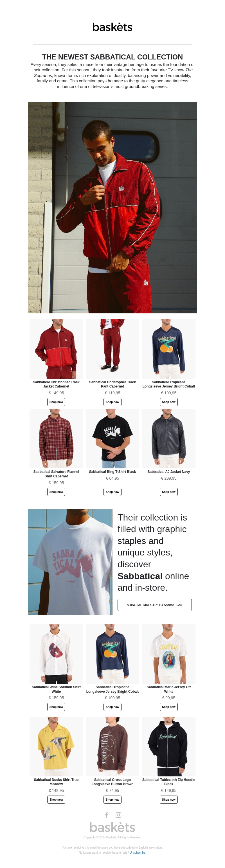Image resolution: width=225 pixels, height=868 pixels.
Task: Open the Instagram icon in footer
Action: tap(118, 815)
